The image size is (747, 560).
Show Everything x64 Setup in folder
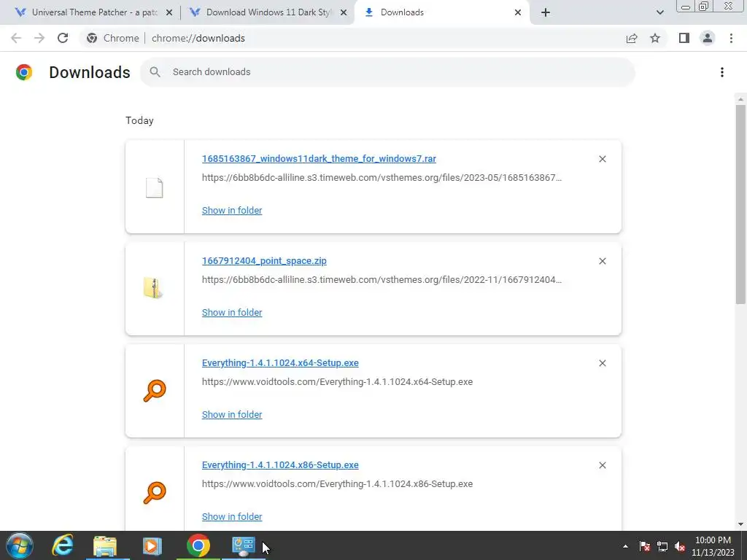coord(232,414)
